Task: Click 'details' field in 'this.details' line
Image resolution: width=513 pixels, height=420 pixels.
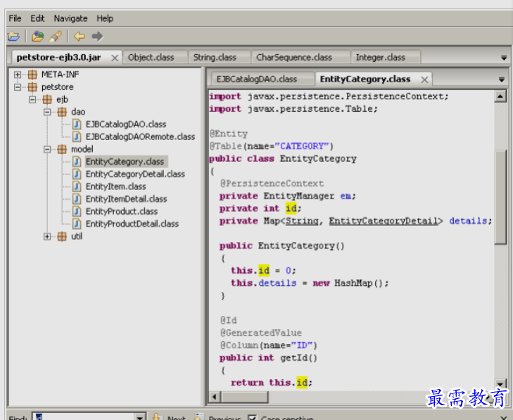Action: [x=277, y=283]
